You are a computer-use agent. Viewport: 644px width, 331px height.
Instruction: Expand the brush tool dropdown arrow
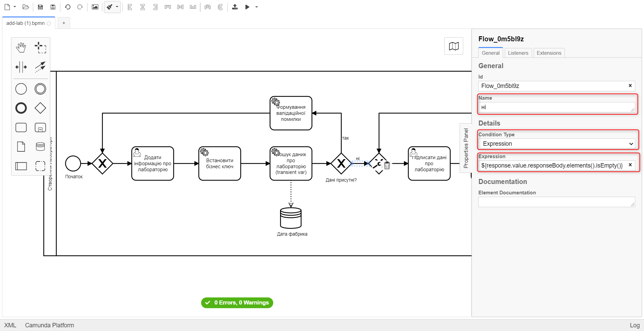117,7
